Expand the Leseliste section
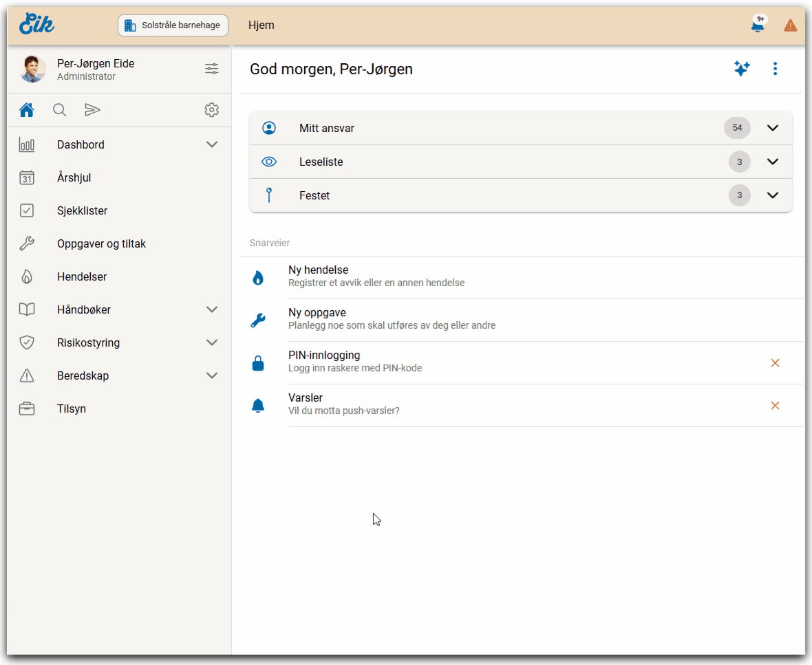812x665 pixels. [772, 162]
